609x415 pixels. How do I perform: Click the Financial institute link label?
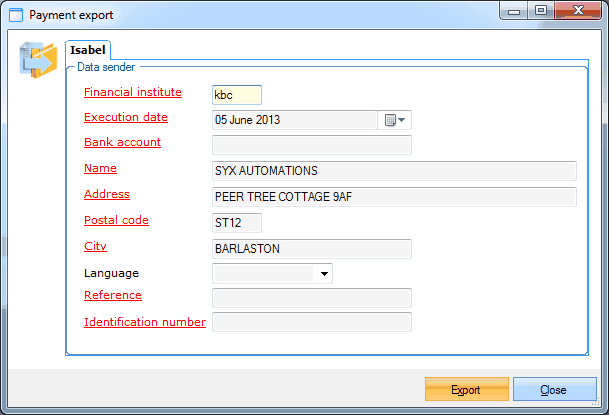pos(132,92)
